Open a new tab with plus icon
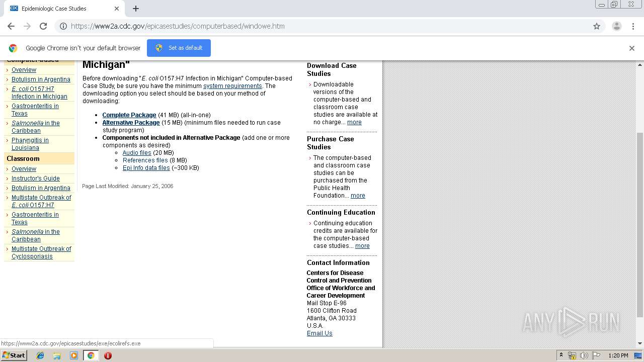This screenshot has width=644, height=362. click(136, 9)
